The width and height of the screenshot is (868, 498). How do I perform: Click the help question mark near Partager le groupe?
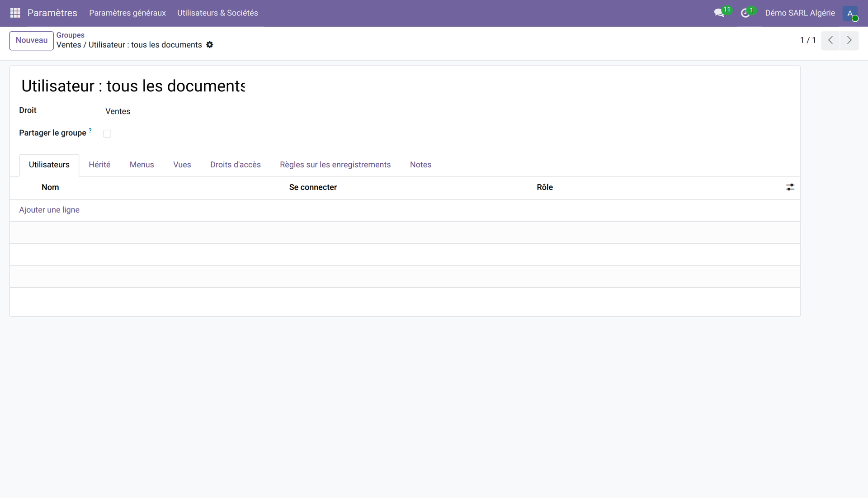coord(90,130)
